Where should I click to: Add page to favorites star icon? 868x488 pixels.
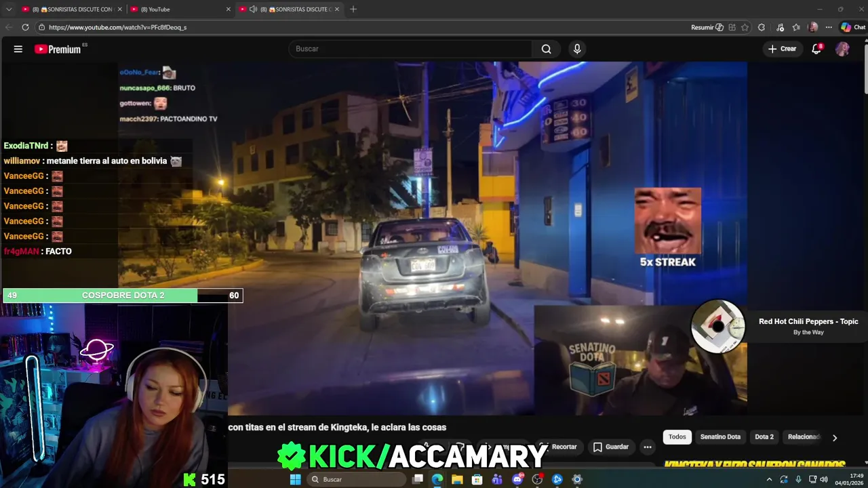coord(745,27)
